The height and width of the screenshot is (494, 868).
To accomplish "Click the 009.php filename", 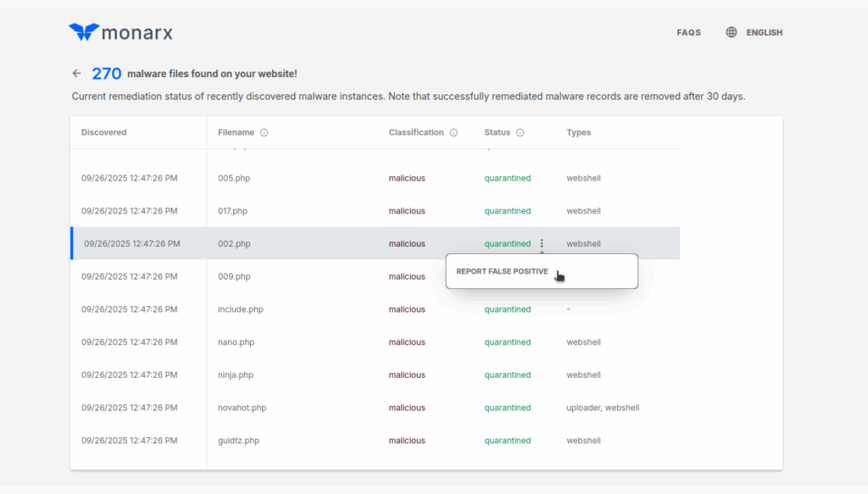I will point(233,277).
